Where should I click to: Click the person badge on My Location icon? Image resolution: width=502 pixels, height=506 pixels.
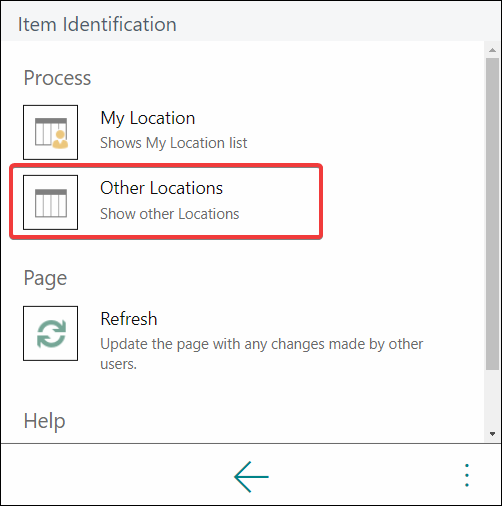[60, 139]
